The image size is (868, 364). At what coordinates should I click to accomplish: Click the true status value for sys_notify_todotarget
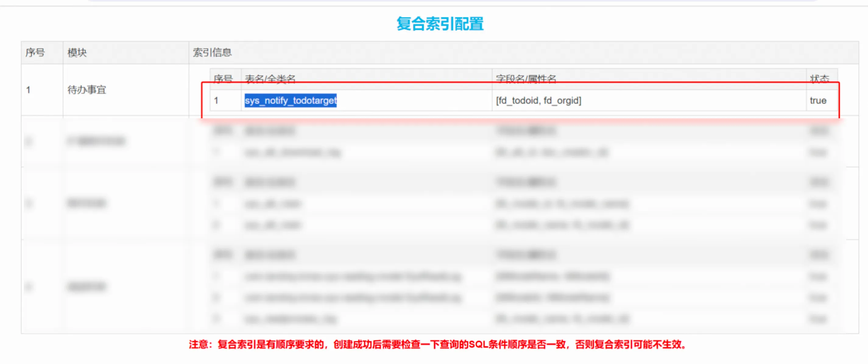pyautogui.click(x=818, y=101)
